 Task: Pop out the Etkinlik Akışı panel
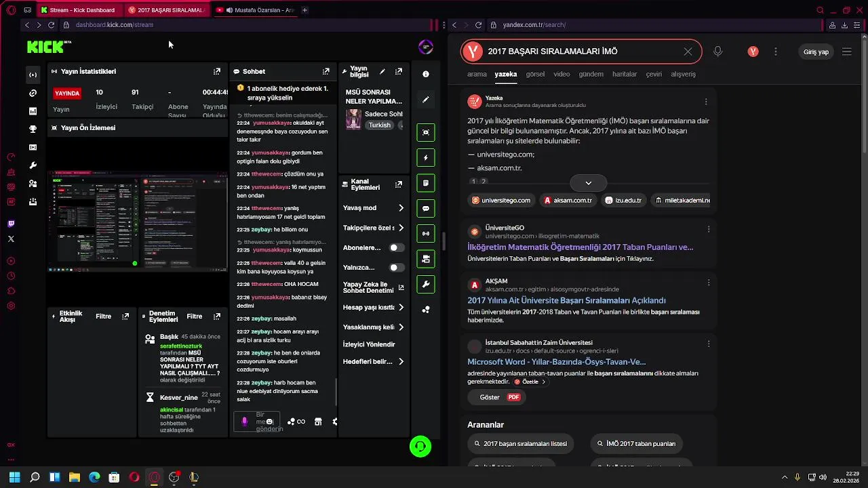125,317
